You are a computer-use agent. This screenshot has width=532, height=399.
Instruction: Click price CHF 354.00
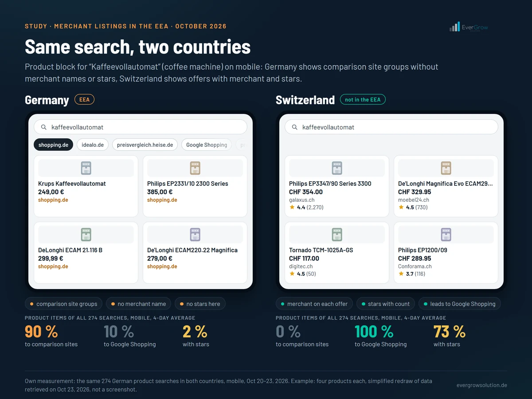point(306,192)
